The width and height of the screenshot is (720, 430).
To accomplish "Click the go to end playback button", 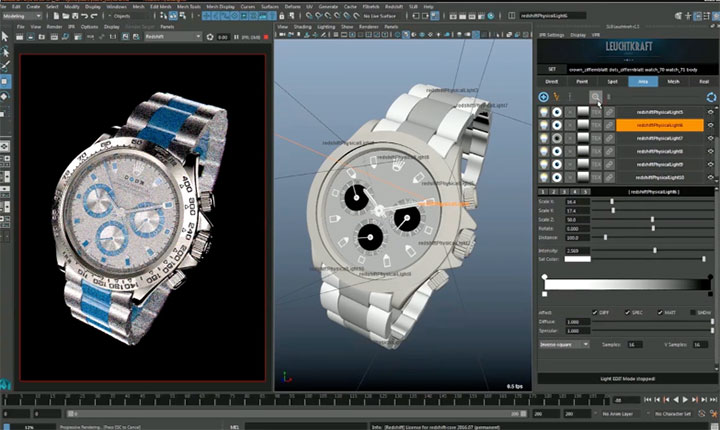I will point(713,400).
